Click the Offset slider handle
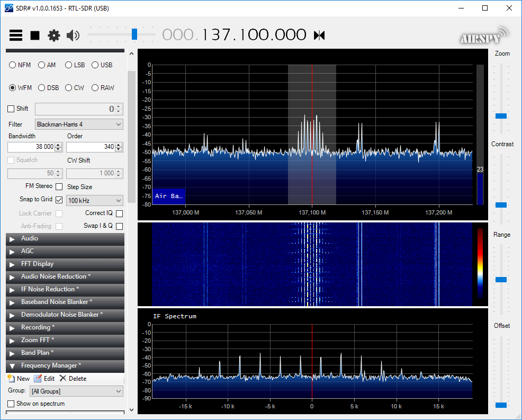This screenshot has width=522, height=420. tap(501, 405)
